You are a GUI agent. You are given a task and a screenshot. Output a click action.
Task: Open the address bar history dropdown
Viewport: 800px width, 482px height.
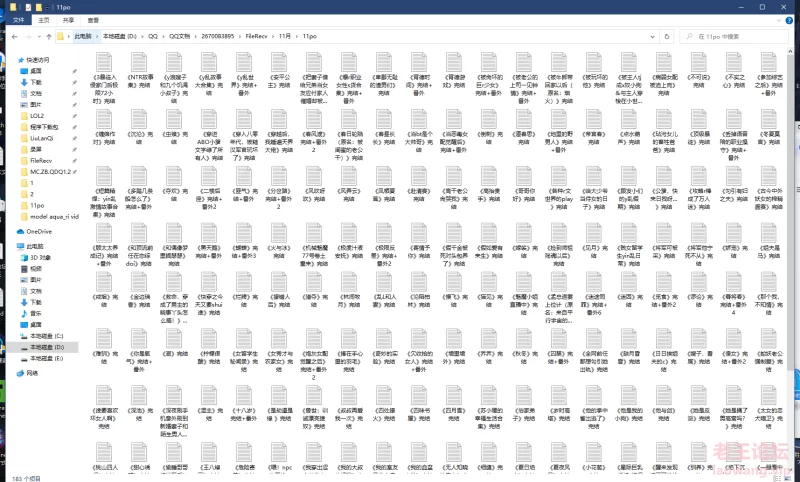click(652, 37)
